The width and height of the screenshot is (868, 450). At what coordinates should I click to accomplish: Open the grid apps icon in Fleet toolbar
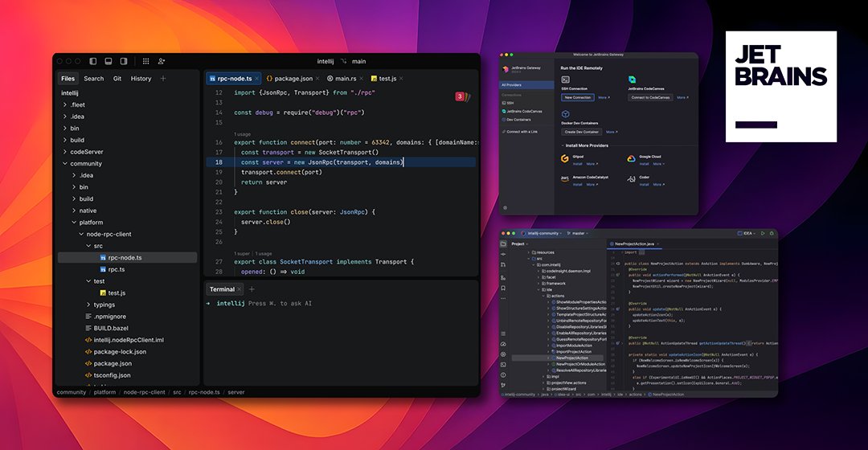tap(146, 61)
